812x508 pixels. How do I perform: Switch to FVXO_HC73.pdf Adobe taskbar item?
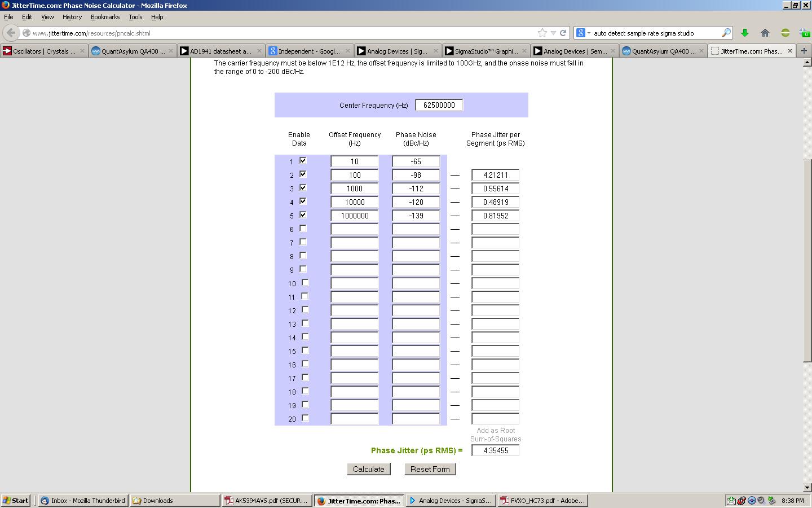(542, 501)
